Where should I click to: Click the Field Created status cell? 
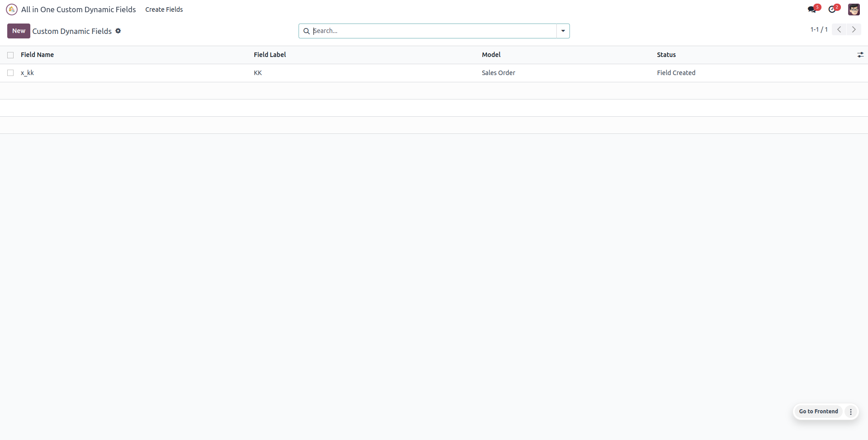pos(676,73)
